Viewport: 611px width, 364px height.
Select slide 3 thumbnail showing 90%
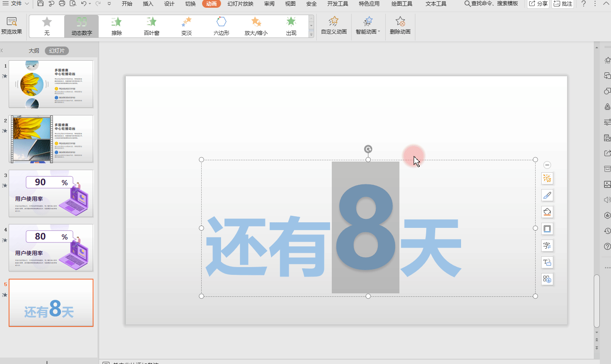51,193
